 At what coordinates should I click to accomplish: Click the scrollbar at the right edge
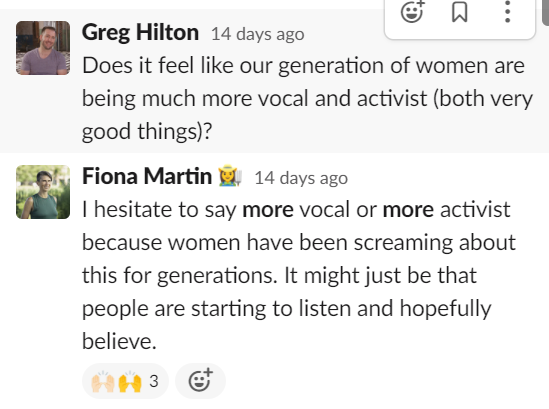tap(545, 13)
